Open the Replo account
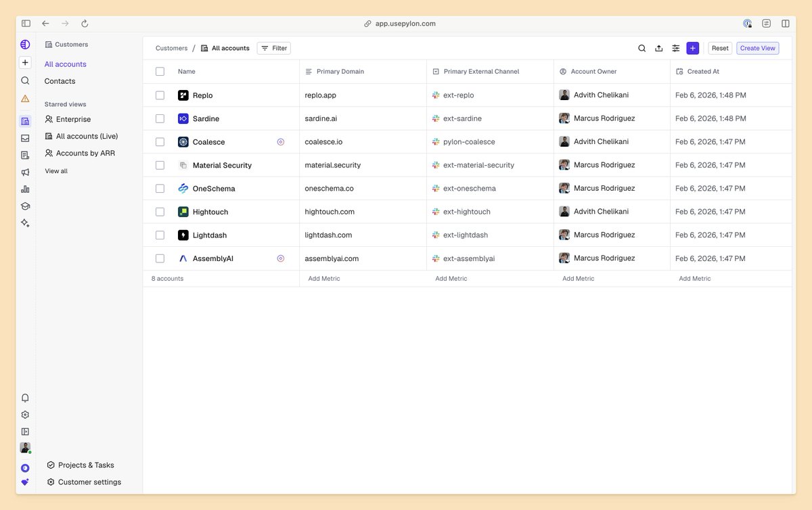This screenshot has height=510, width=812. (202, 95)
